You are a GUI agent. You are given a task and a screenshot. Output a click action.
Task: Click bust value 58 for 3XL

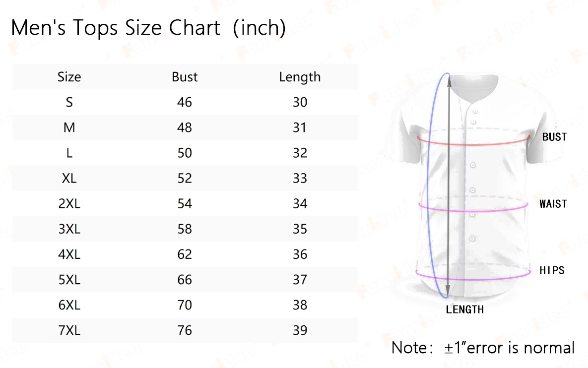(185, 229)
